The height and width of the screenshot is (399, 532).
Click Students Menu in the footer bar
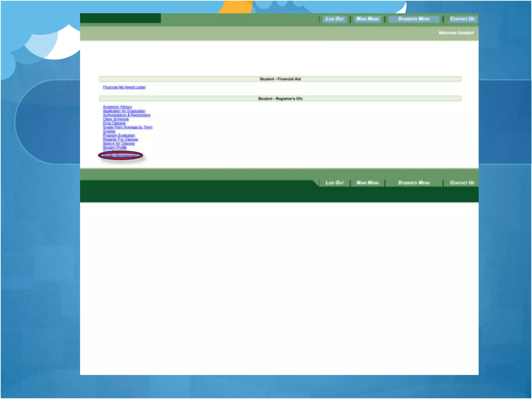tap(414, 183)
